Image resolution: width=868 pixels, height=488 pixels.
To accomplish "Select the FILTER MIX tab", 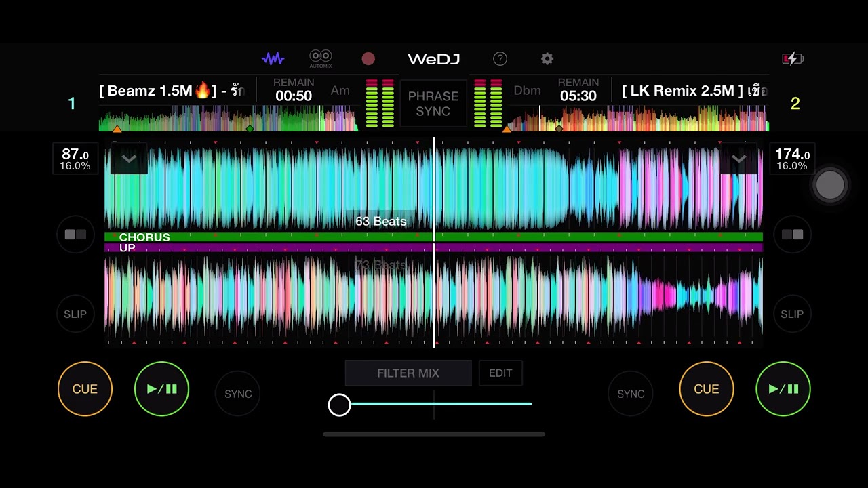I will coord(408,373).
